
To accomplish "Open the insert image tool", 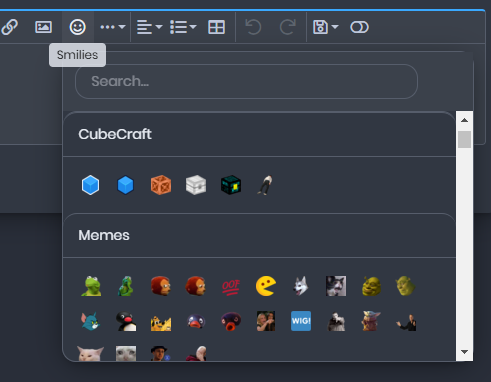I will (43, 27).
